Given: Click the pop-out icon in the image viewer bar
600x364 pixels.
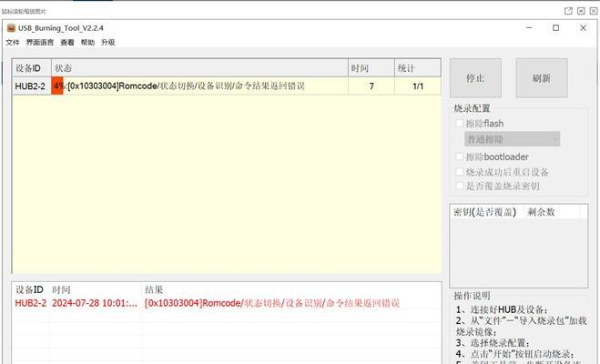Looking at the screenshot, I should [569, 11].
